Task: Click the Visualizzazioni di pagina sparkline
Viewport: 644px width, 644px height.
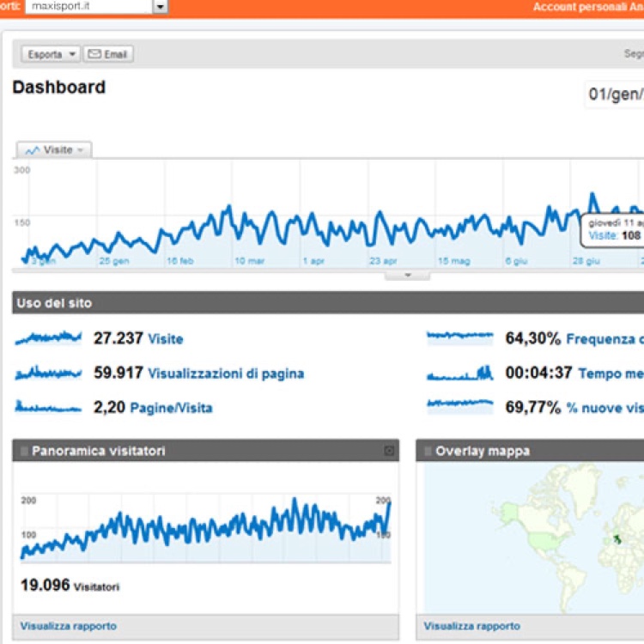Action: (x=48, y=373)
